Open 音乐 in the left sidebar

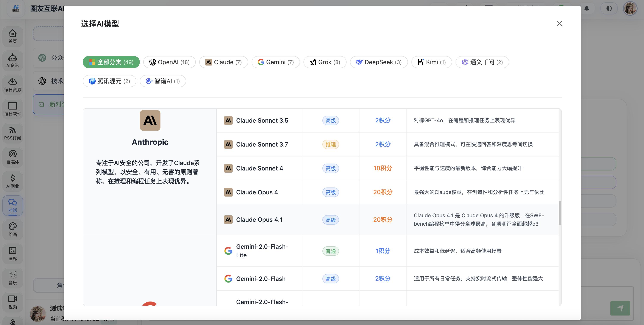point(13,278)
